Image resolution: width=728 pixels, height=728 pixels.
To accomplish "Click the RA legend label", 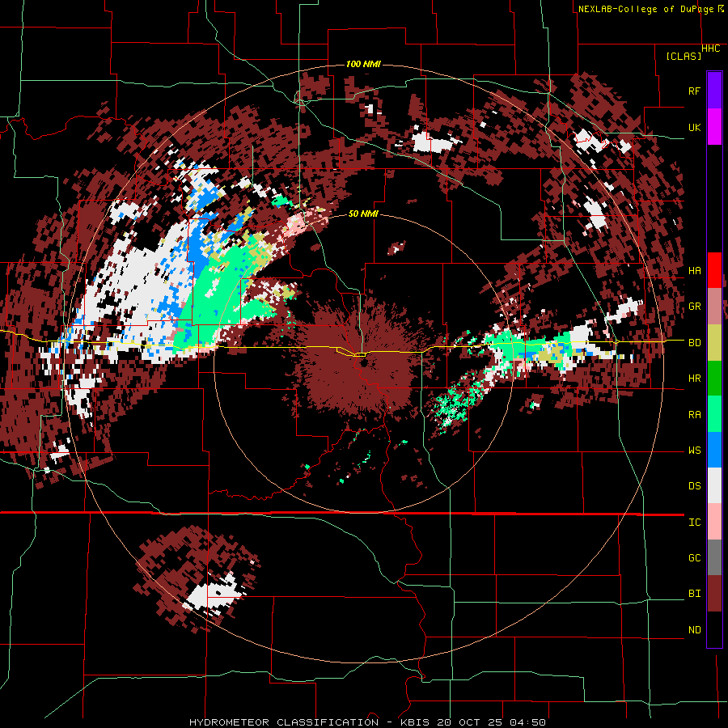I will click(x=694, y=415).
